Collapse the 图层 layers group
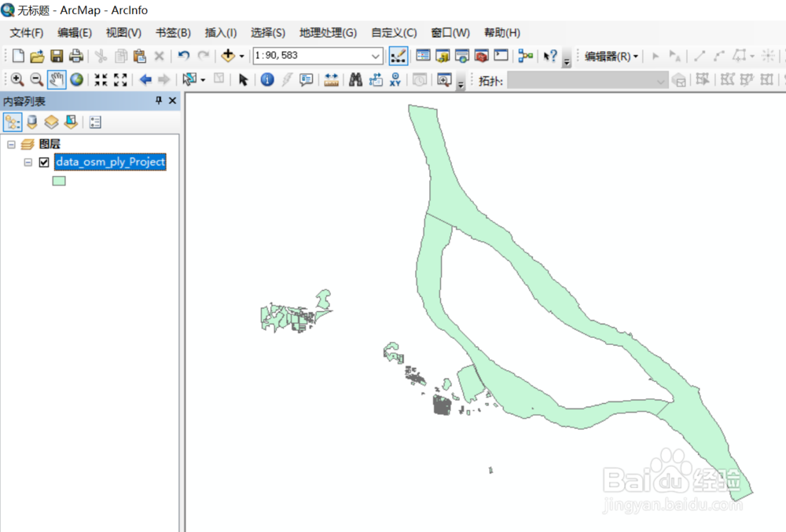 point(11,144)
